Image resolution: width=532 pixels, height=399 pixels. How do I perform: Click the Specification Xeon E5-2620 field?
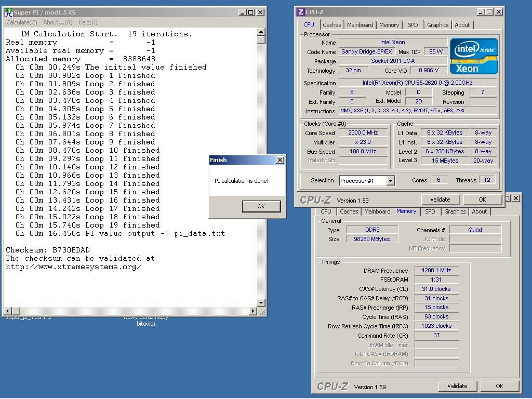click(x=418, y=83)
